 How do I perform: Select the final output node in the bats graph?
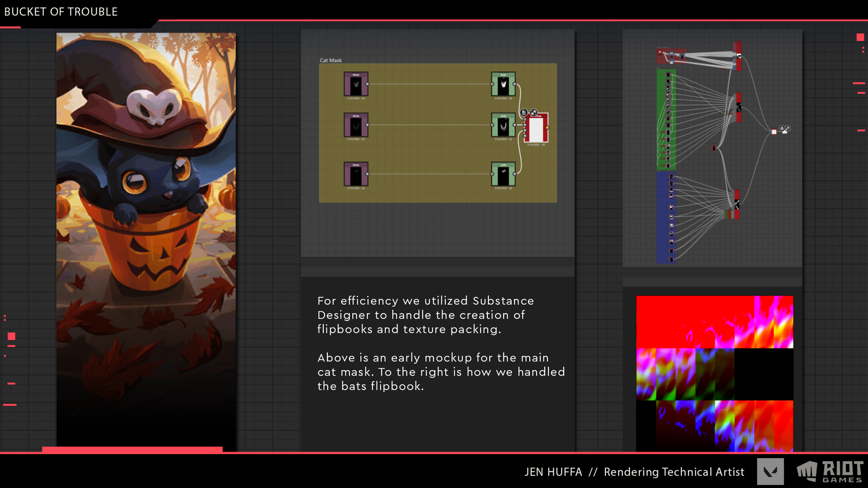click(774, 132)
